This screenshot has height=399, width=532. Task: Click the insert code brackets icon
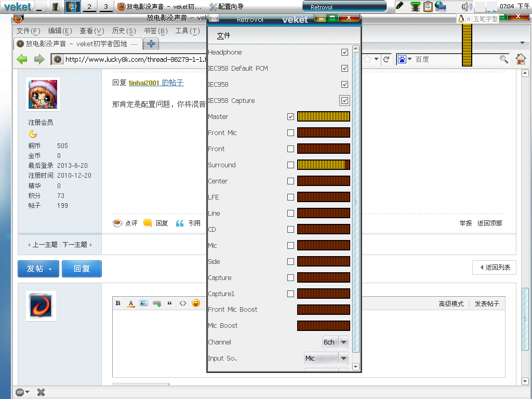pyautogui.click(x=183, y=303)
